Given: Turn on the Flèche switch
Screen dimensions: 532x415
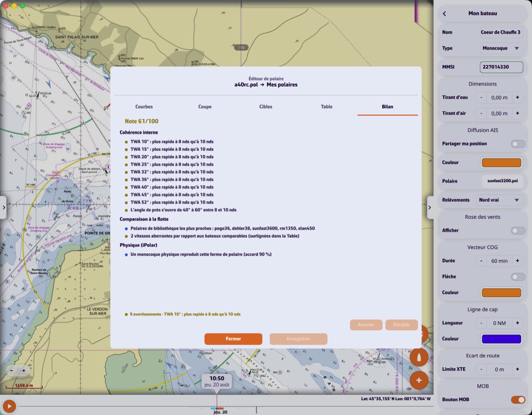Looking at the screenshot, I should click(x=518, y=277).
